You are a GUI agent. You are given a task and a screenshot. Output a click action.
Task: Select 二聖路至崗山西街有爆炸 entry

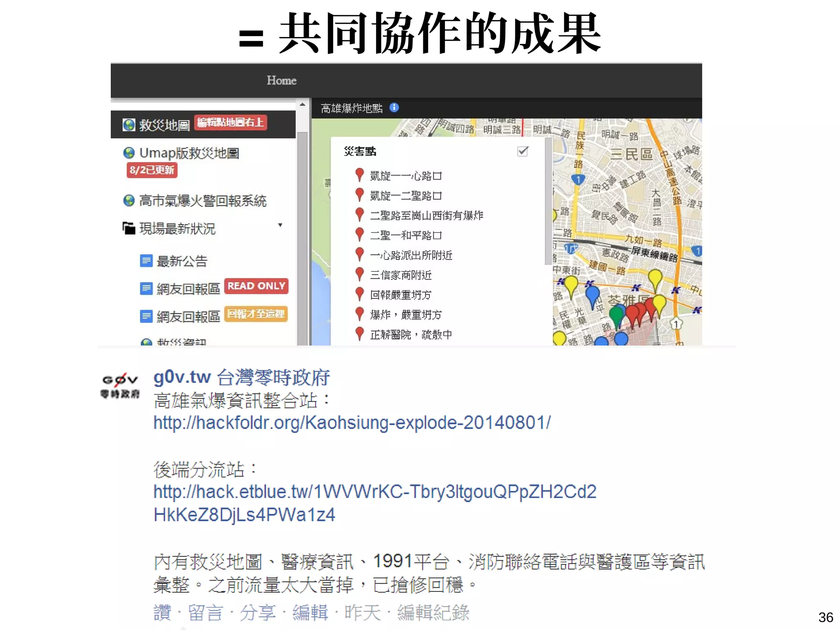click(427, 215)
